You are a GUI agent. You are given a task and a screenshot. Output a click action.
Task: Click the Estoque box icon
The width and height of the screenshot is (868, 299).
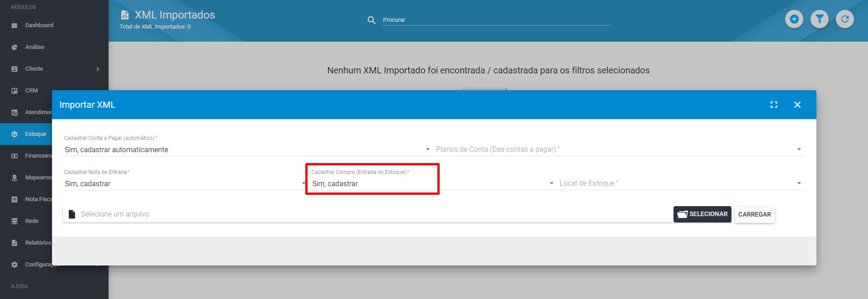coord(14,134)
